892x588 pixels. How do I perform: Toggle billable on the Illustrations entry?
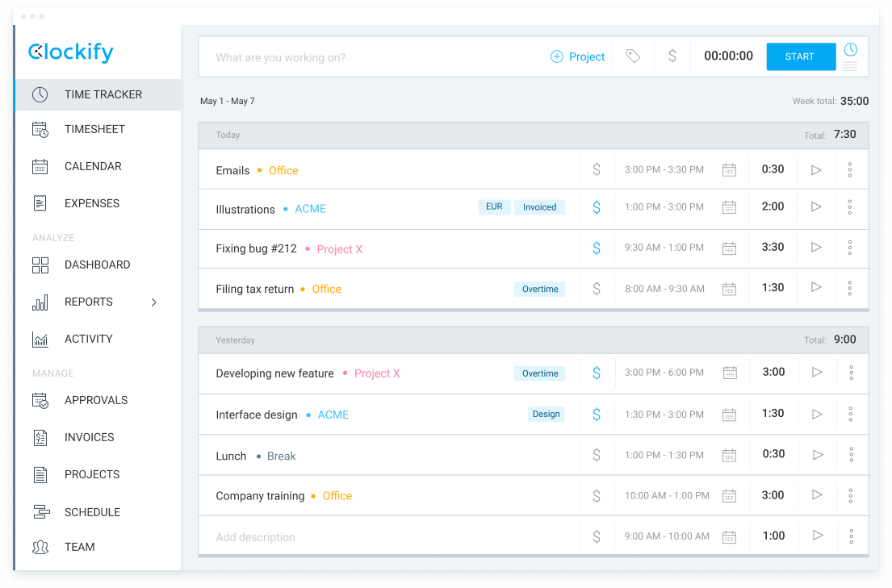tap(597, 207)
